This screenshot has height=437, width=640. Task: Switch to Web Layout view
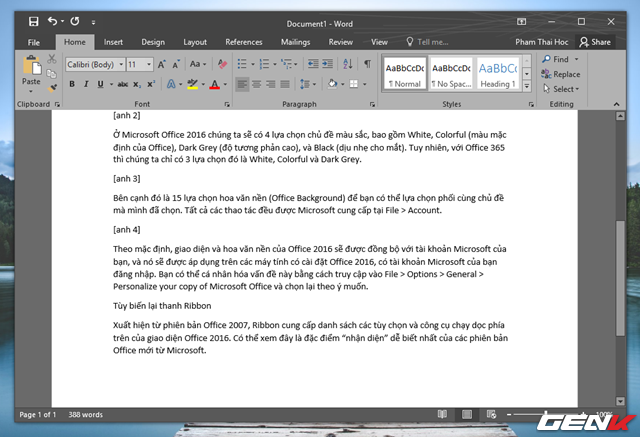click(x=491, y=415)
